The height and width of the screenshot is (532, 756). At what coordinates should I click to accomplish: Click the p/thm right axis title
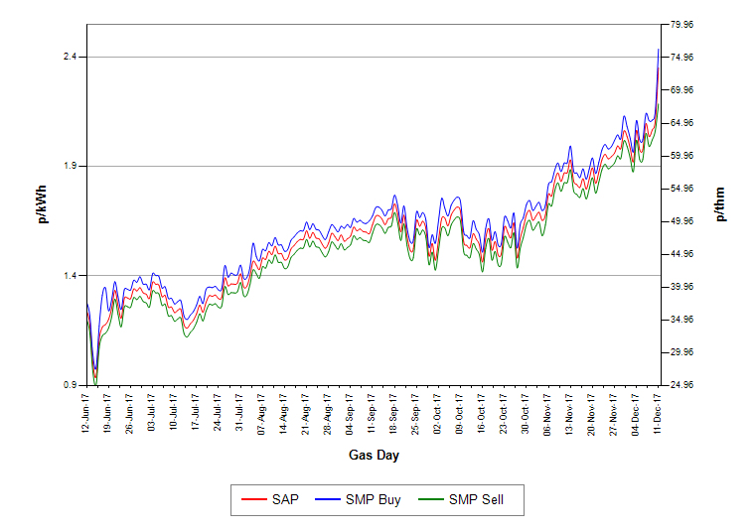point(720,204)
